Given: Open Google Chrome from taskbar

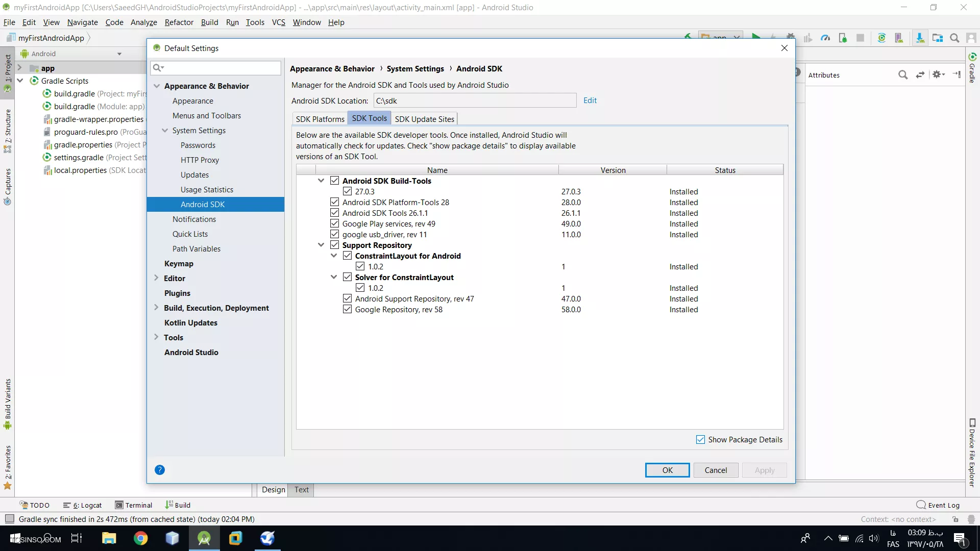Looking at the screenshot, I should tap(140, 538).
